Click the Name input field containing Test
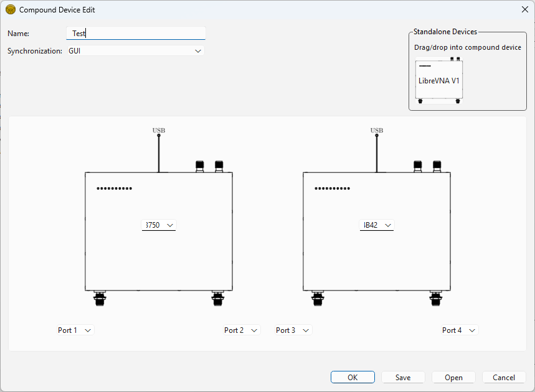The image size is (535, 392). [136, 34]
